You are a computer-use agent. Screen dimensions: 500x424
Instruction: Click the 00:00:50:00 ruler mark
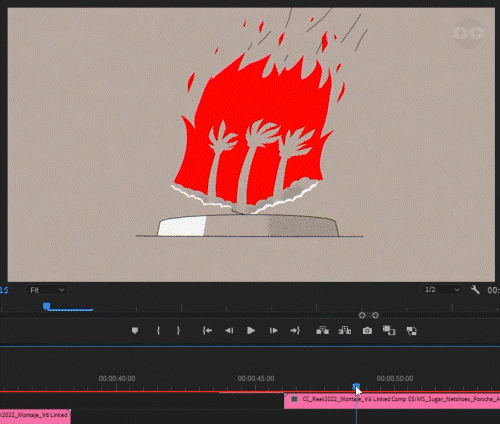pos(395,378)
